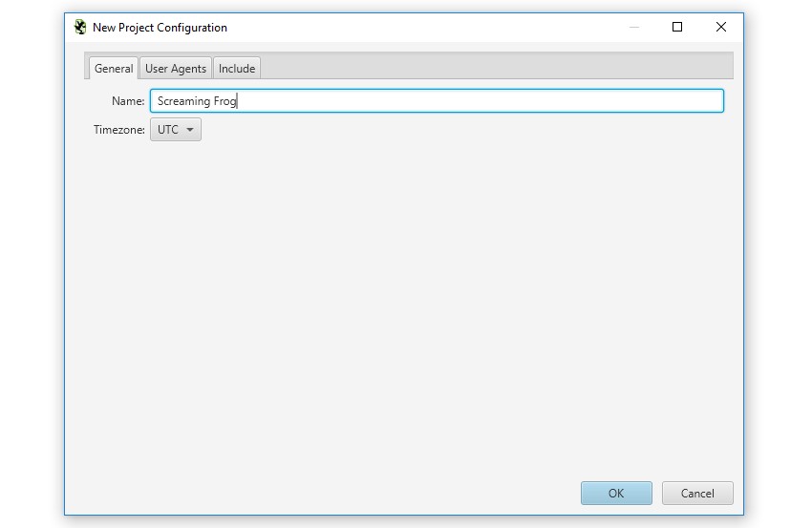Dismiss dialog with the Cancel button
The image size is (812, 528).
[x=697, y=494]
